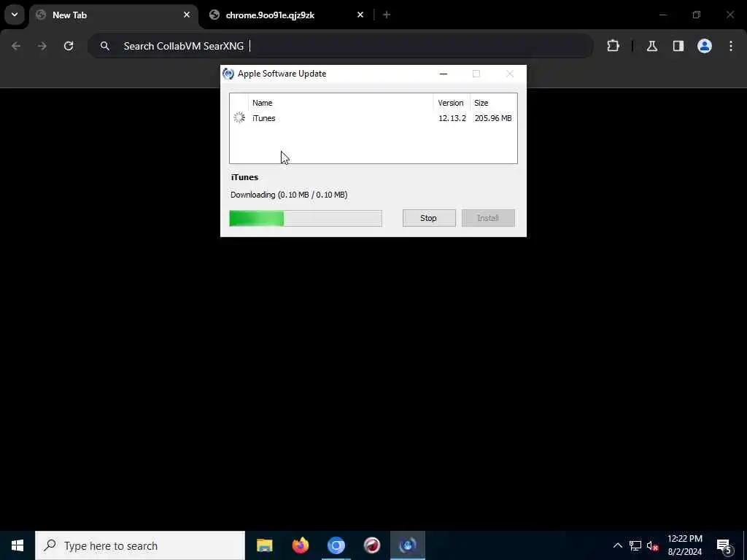Go back in the browser
Screen dimensions: 747x560
(x=16, y=46)
